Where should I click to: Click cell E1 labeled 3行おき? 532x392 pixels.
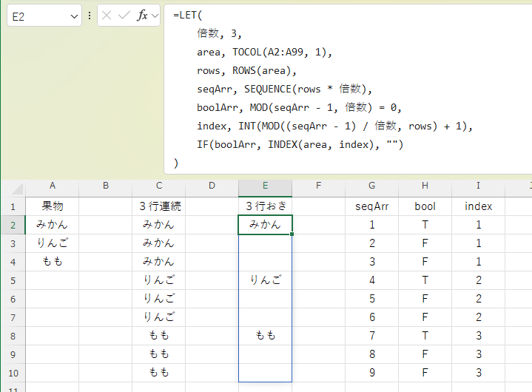coord(266,206)
